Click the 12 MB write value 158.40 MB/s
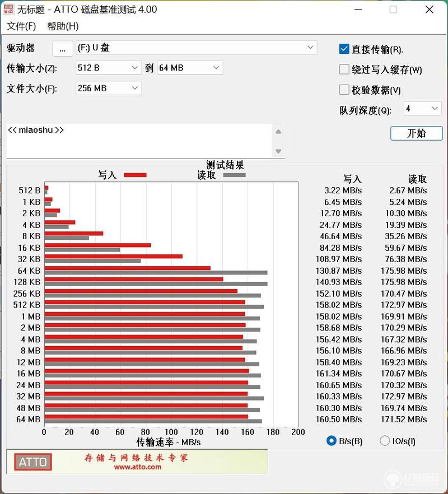The width and height of the screenshot is (448, 494). pos(339,362)
